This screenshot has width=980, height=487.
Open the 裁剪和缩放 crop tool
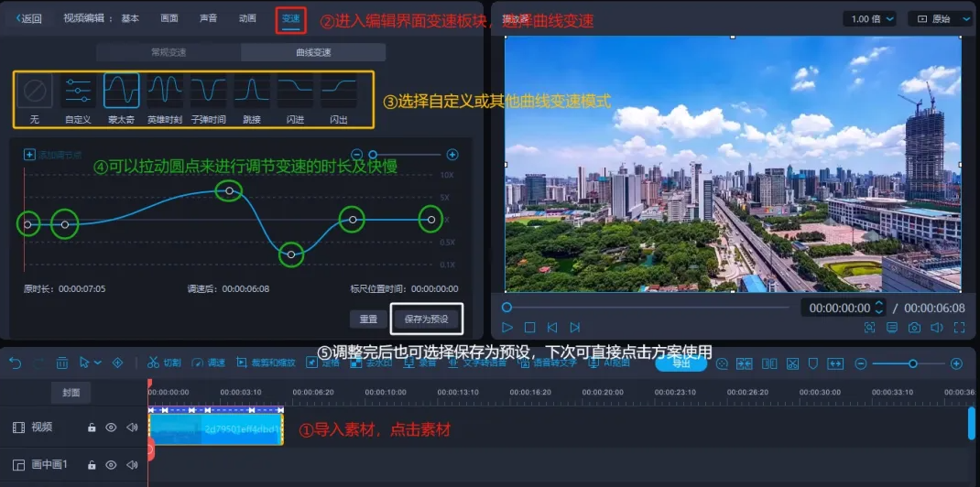tap(267, 363)
